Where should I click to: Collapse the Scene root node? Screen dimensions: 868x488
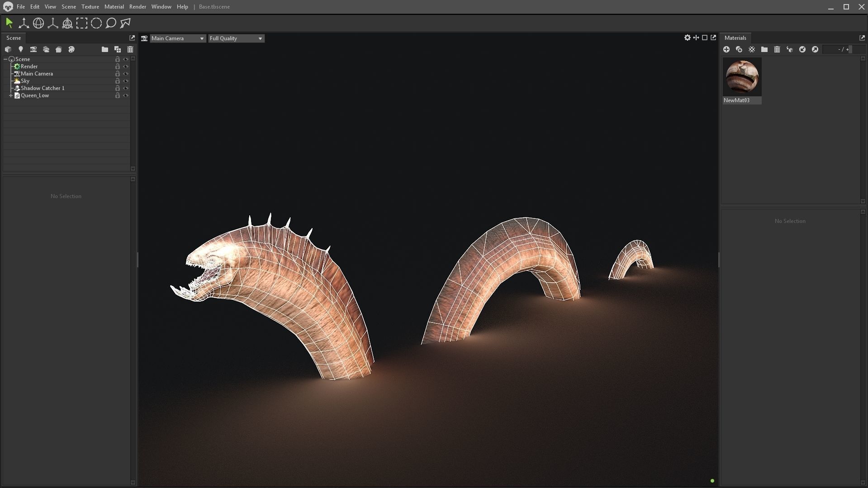(5, 59)
